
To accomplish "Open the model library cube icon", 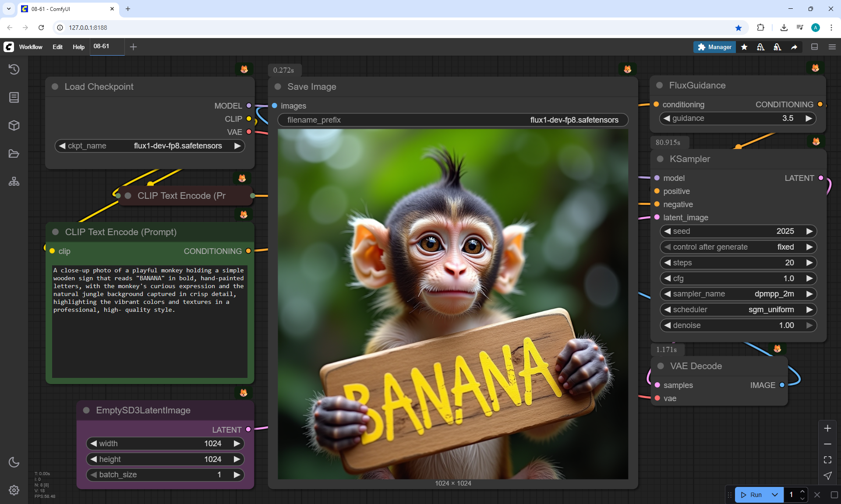I will coord(14,126).
